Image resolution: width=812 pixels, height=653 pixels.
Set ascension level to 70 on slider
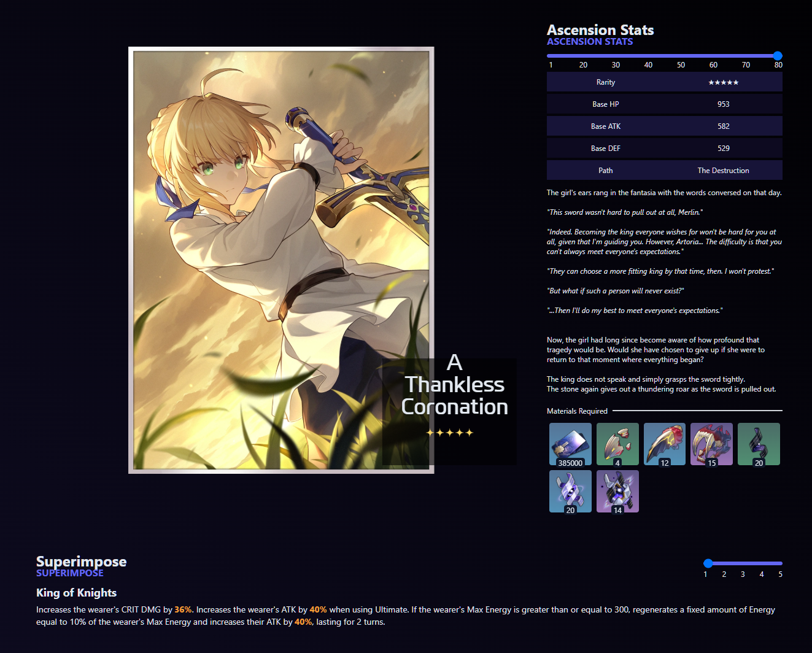(746, 64)
